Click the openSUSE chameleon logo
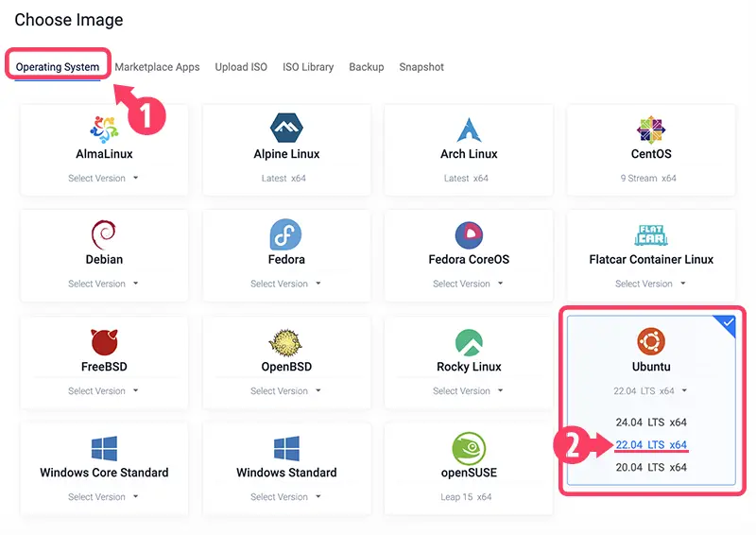The image size is (756, 535). click(x=469, y=448)
